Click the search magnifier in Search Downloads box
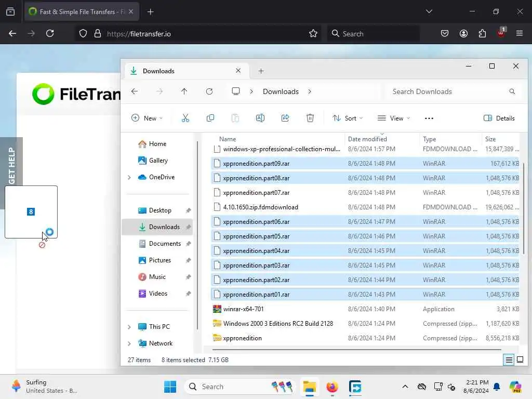532x399 pixels. point(512,91)
